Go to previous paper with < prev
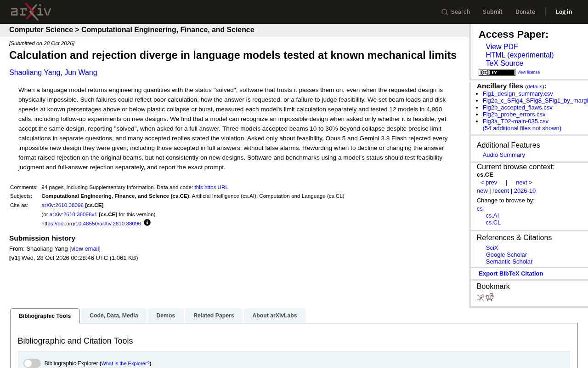 click(x=489, y=183)
